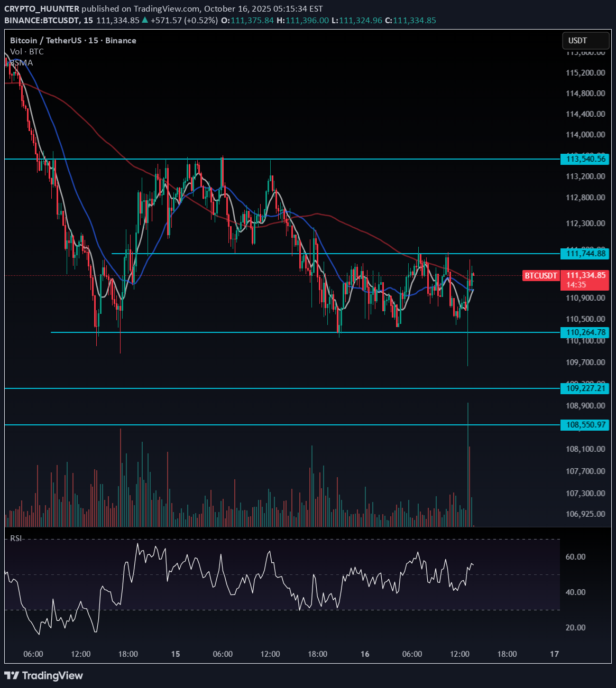Hide the RSI pane via its label

click(x=15, y=539)
